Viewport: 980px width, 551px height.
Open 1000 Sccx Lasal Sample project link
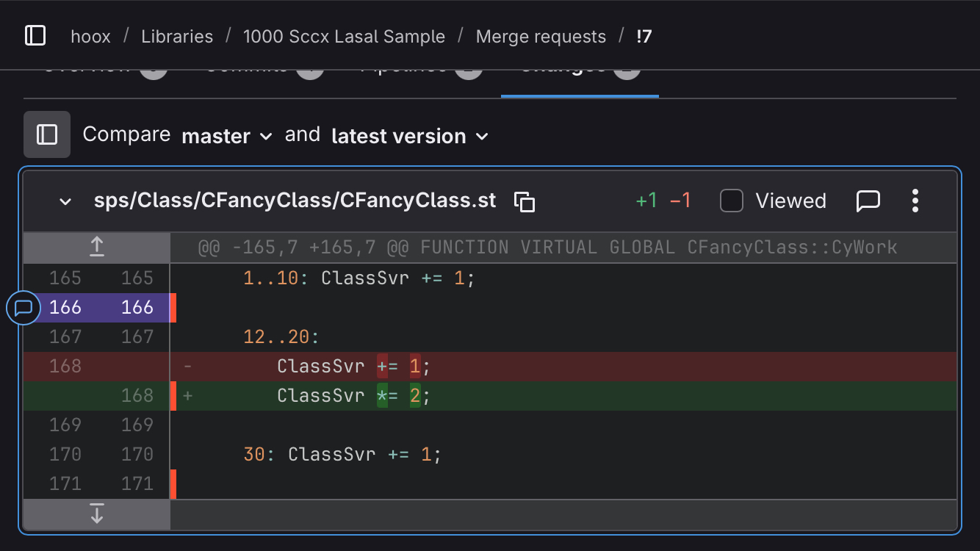pyautogui.click(x=344, y=36)
